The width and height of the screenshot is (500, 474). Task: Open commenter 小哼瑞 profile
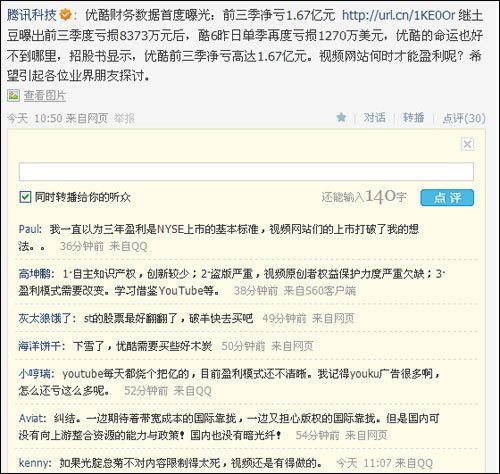(34, 374)
